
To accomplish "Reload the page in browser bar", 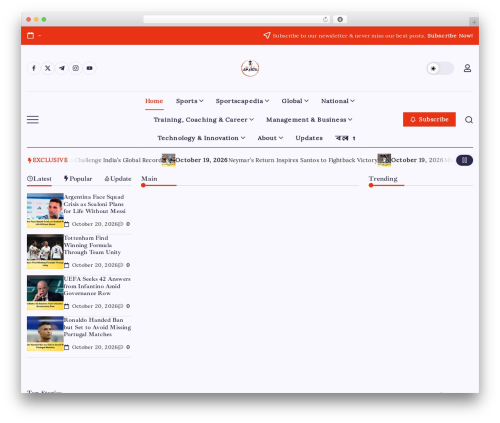I will coord(325,19).
